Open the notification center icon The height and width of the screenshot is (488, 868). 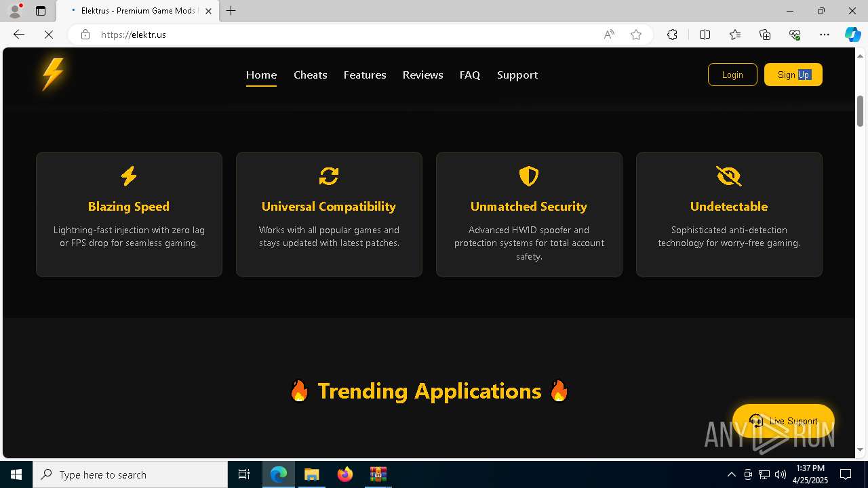point(846,474)
